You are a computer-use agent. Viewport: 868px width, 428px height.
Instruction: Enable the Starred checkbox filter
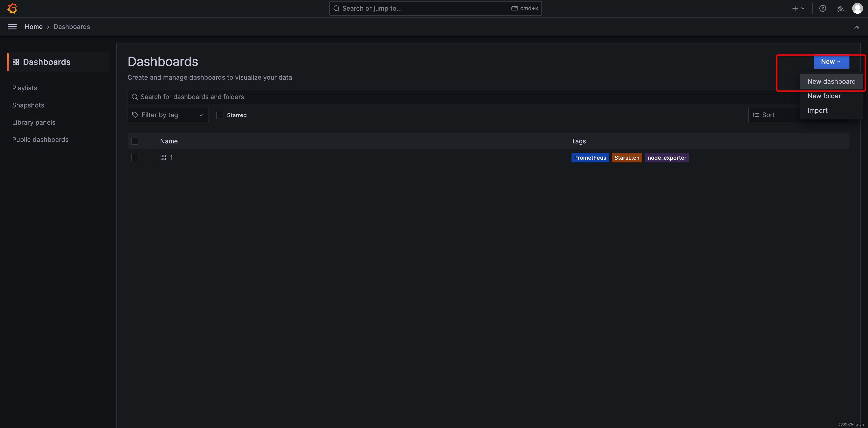click(220, 115)
